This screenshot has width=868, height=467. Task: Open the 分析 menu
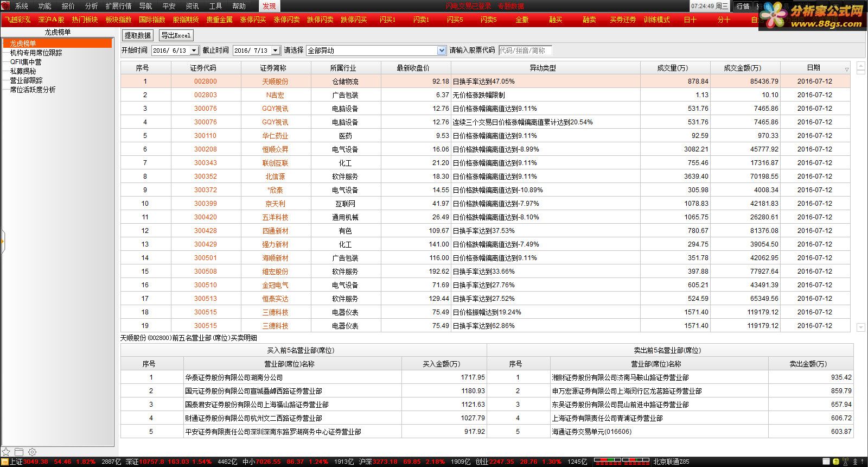(92, 6)
